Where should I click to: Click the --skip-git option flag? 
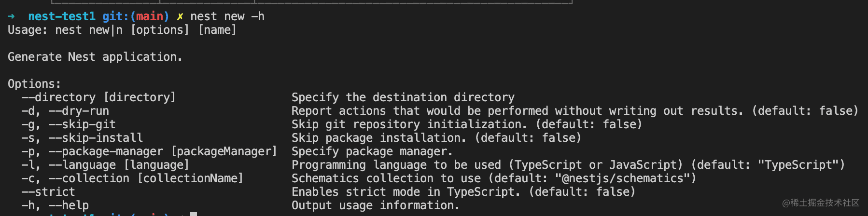tap(82, 124)
